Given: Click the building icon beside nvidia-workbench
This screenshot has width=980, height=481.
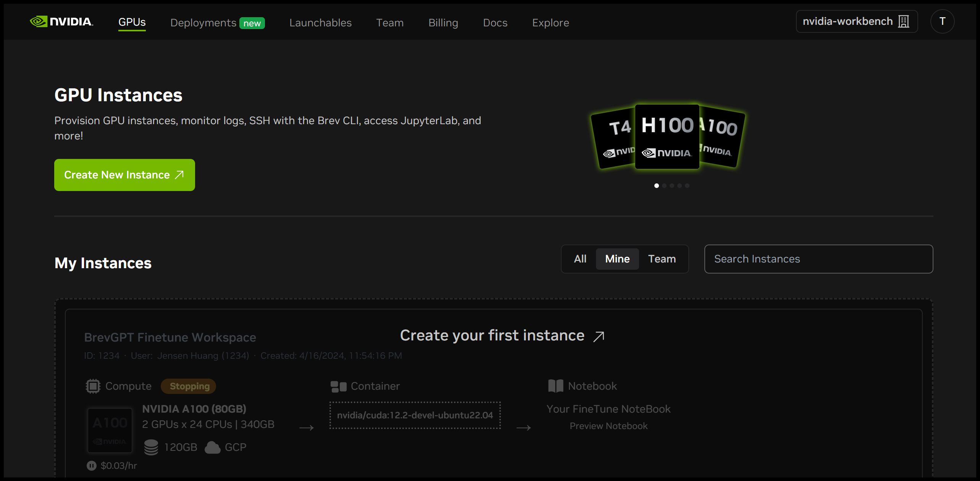Looking at the screenshot, I should tap(904, 21).
